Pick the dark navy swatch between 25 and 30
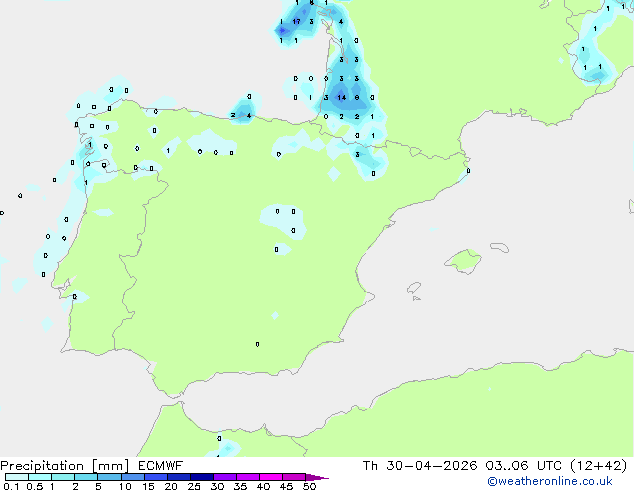The image size is (634, 490). coord(202,477)
